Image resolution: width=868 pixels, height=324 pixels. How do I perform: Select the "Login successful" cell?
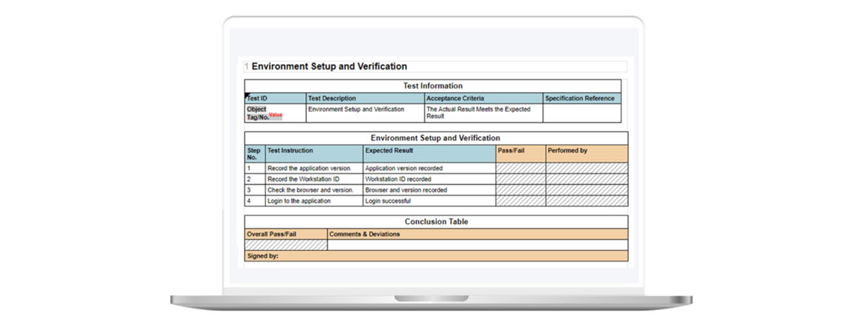(429, 201)
